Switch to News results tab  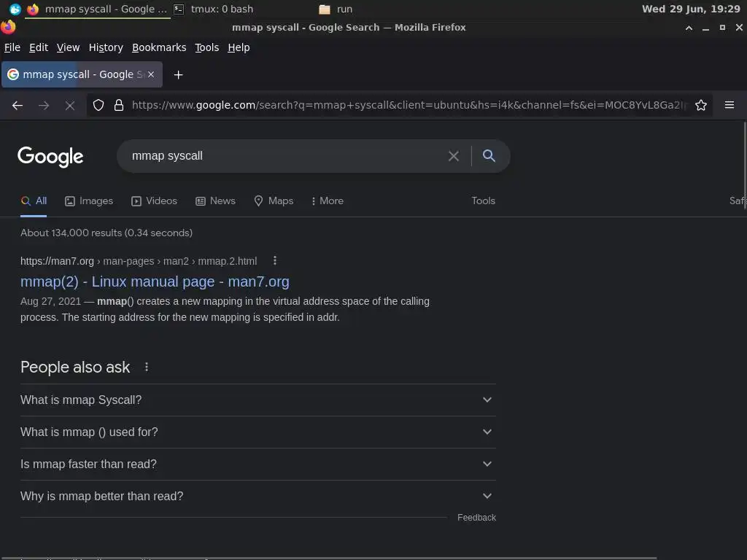tap(215, 201)
